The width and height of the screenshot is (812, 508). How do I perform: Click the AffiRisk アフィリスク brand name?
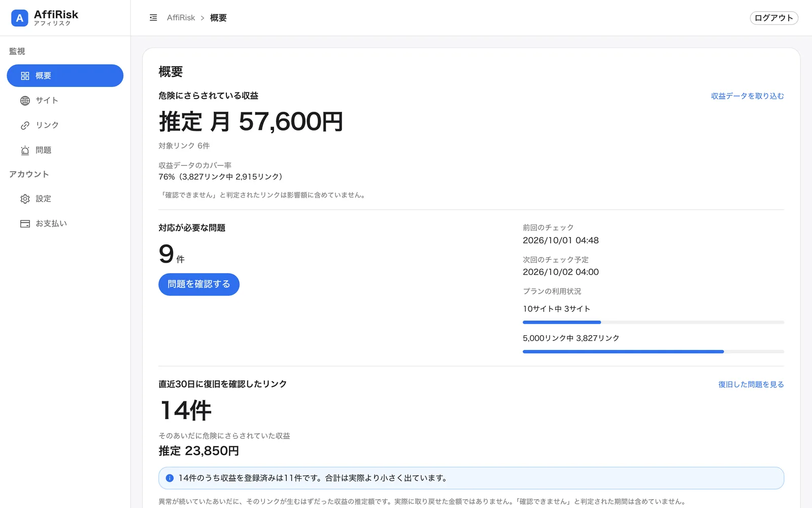click(x=56, y=18)
